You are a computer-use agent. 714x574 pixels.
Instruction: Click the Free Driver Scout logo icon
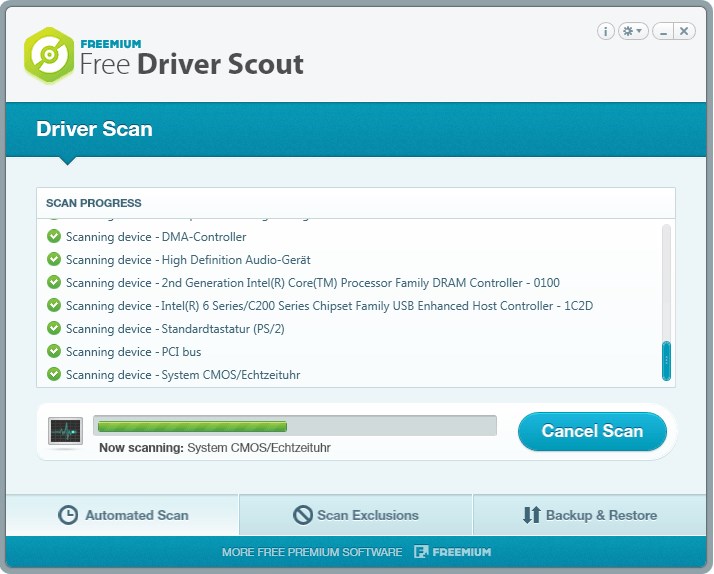pos(49,55)
